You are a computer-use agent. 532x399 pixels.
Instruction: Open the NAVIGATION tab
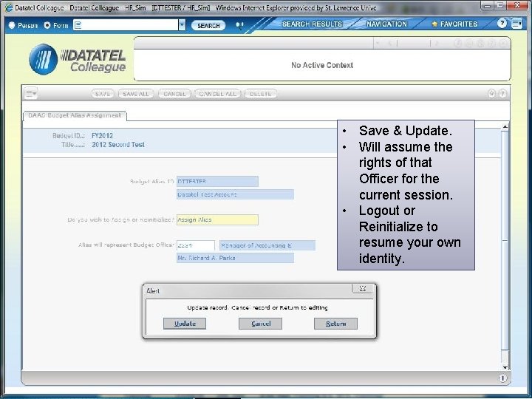(386, 24)
